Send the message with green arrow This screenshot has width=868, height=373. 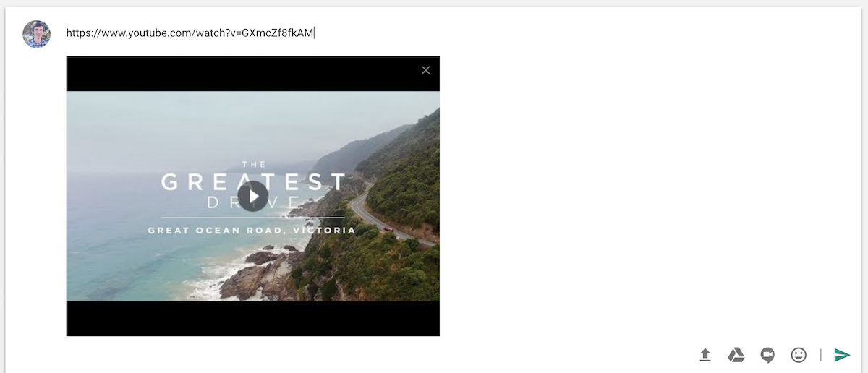pyautogui.click(x=842, y=355)
